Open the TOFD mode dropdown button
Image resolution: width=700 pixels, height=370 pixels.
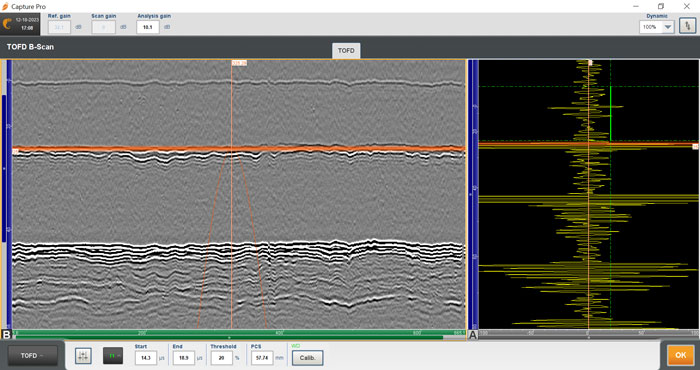pyautogui.click(x=33, y=356)
